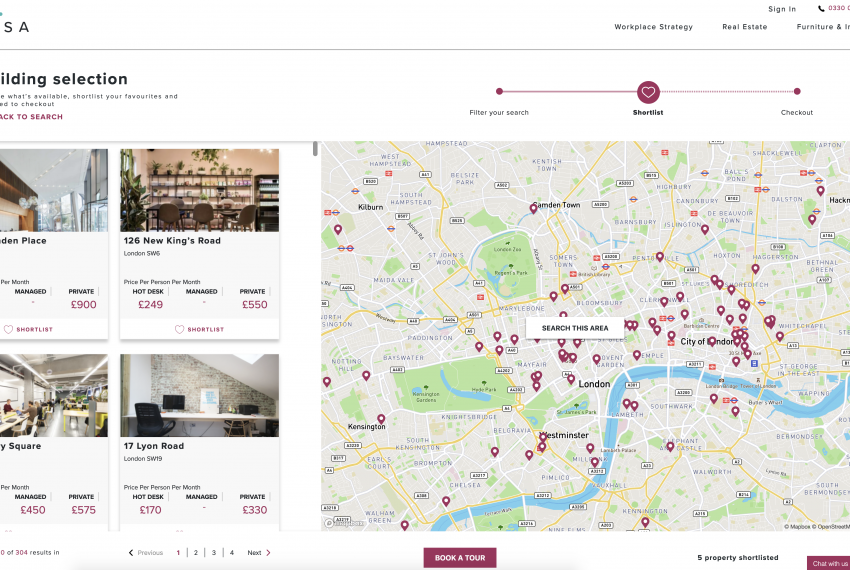The width and height of the screenshot is (850, 570).
Task: Click heart icon on 126 New King's Road card
Action: coord(179,329)
